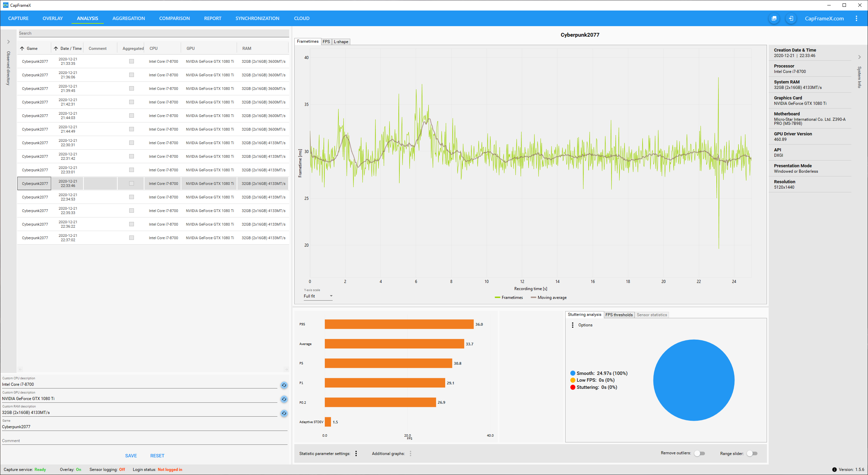Open the Y-axis scale Full fit dropdown
The height and width of the screenshot is (475, 868).
click(x=318, y=296)
